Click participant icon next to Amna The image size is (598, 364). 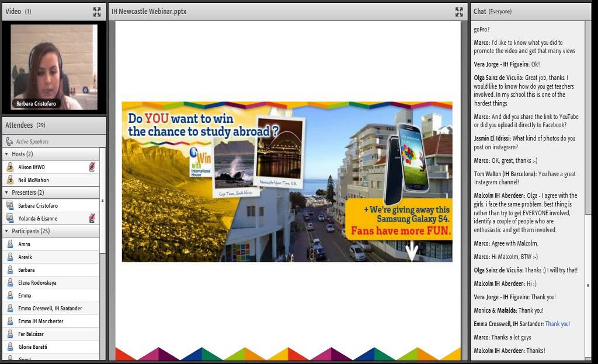click(11, 244)
